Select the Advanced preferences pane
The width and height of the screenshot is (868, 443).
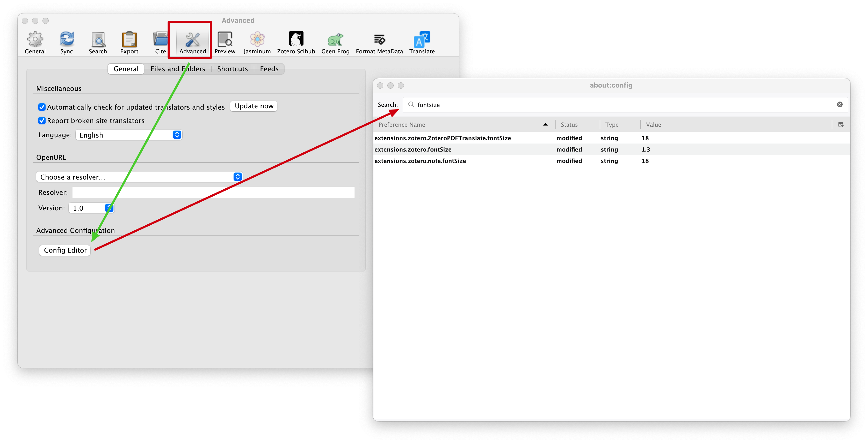click(192, 43)
